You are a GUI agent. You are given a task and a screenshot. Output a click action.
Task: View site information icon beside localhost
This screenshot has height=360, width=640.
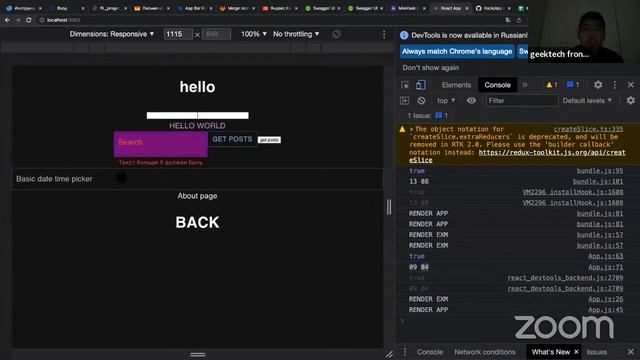tap(42, 20)
